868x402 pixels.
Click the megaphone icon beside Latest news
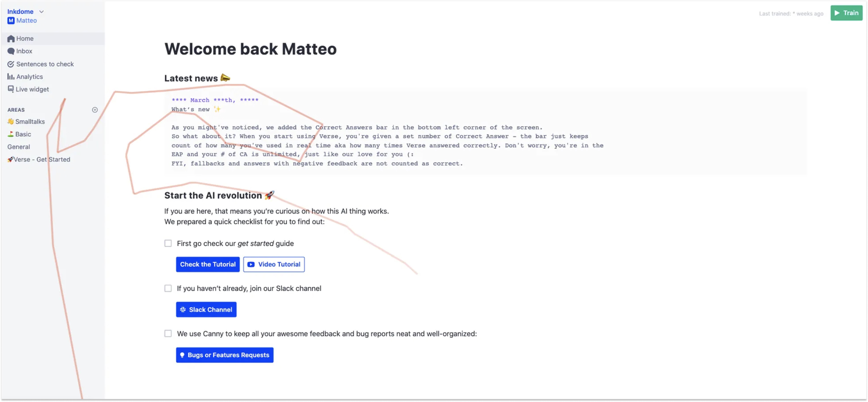point(225,78)
